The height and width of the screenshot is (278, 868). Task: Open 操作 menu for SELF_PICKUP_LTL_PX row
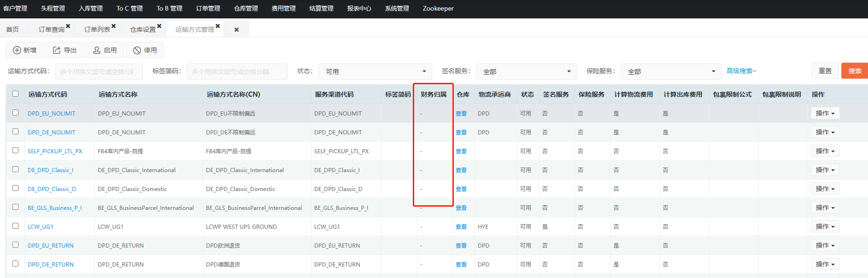(825, 151)
